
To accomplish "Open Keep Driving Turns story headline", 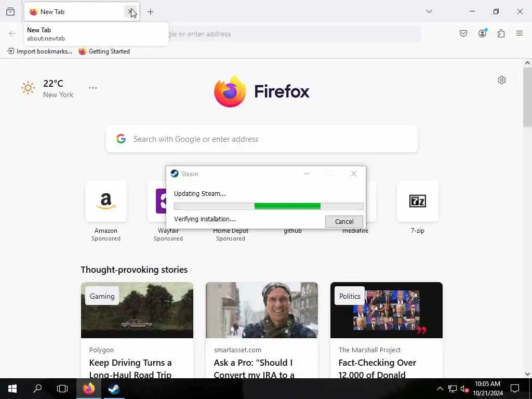I will (x=130, y=368).
